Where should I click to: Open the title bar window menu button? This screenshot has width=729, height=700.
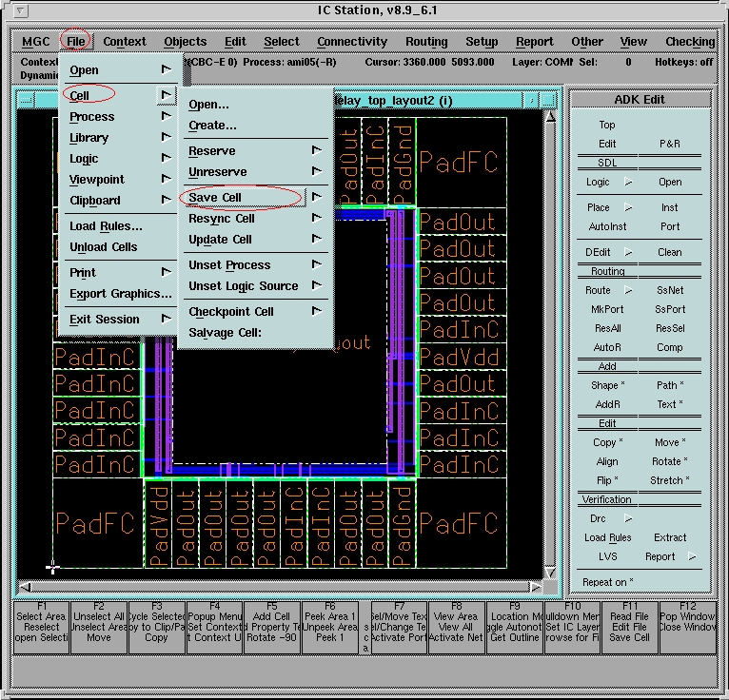21,10
